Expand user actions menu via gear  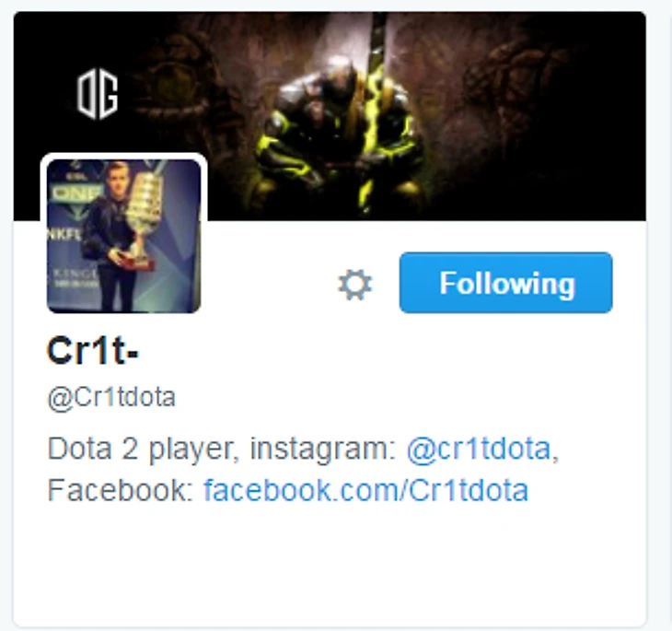pyautogui.click(x=354, y=285)
